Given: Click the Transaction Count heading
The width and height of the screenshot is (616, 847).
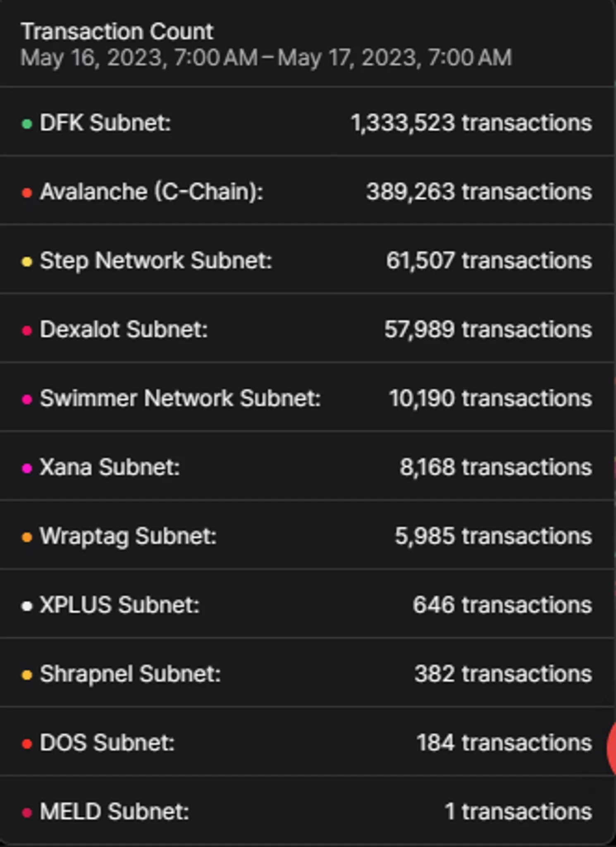Looking at the screenshot, I should [117, 31].
